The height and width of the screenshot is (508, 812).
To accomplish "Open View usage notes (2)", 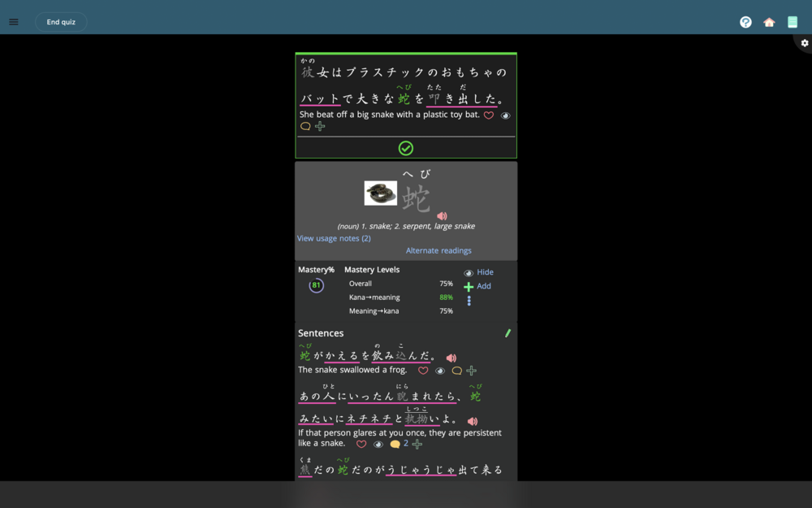I will [x=334, y=238].
